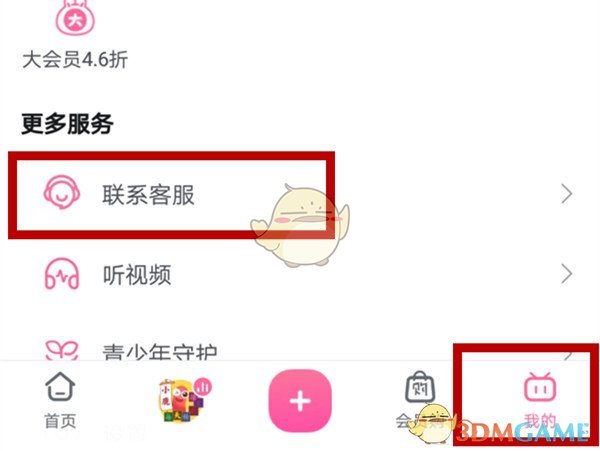Expand the 听视频 chevron arrow
The width and height of the screenshot is (600, 451).
(x=567, y=274)
